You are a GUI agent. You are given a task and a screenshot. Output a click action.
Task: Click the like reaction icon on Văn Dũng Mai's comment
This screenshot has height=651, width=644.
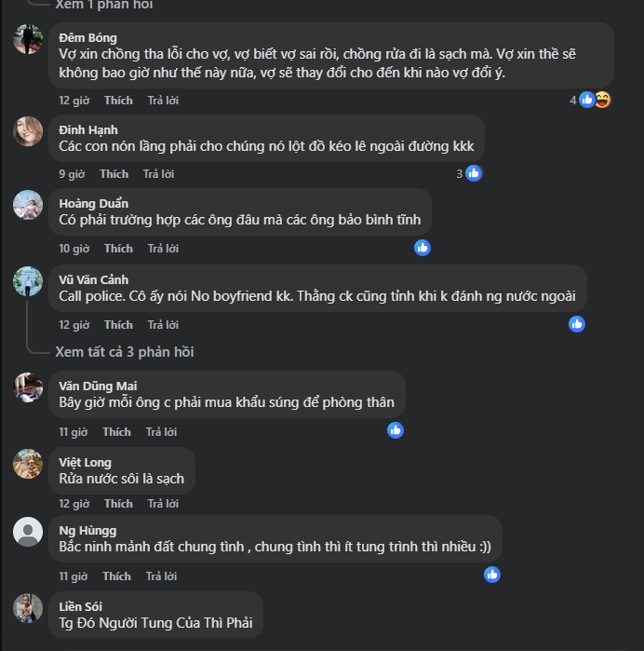[x=396, y=430]
